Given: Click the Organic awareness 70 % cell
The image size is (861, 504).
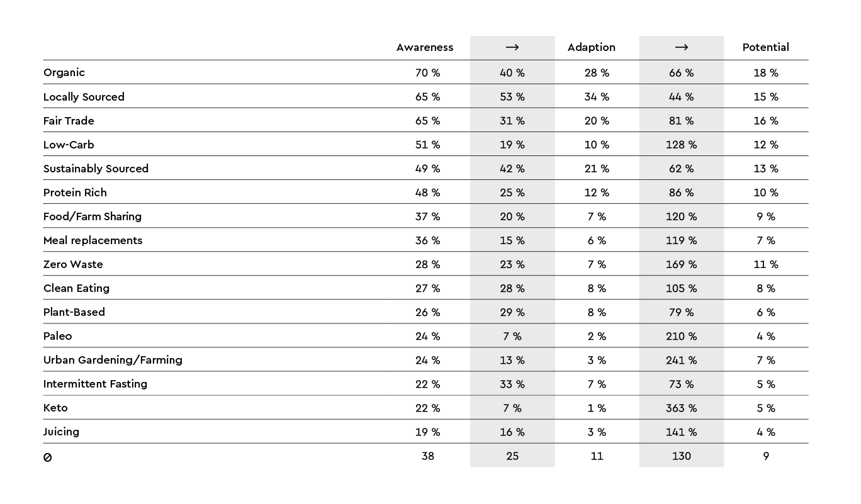Looking at the screenshot, I should pyautogui.click(x=428, y=73).
